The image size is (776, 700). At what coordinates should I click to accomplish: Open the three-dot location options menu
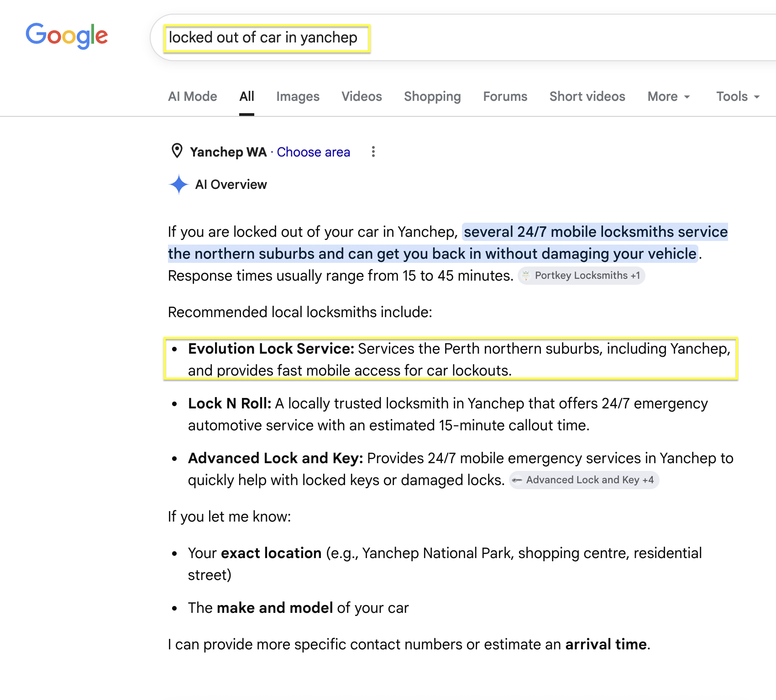click(x=373, y=151)
